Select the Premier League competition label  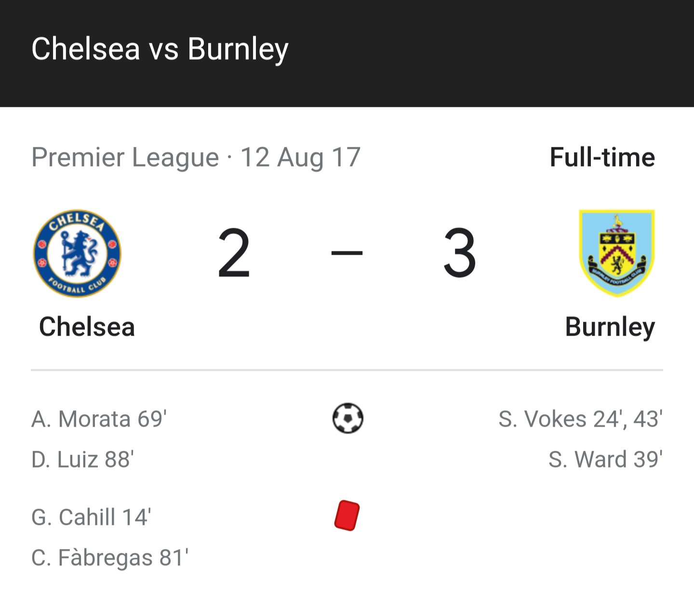pos(125,157)
